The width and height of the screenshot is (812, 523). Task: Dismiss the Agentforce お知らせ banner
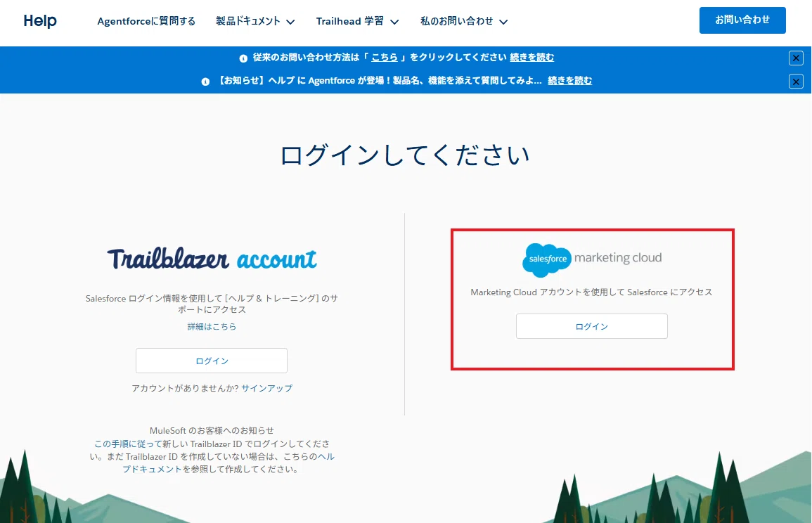tap(796, 82)
